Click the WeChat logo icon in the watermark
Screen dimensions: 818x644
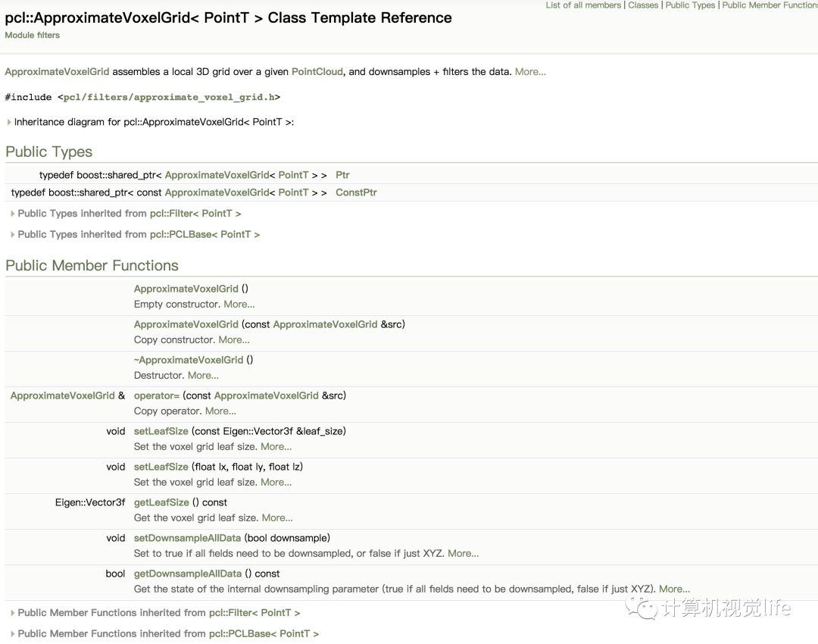(x=647, y=607)
